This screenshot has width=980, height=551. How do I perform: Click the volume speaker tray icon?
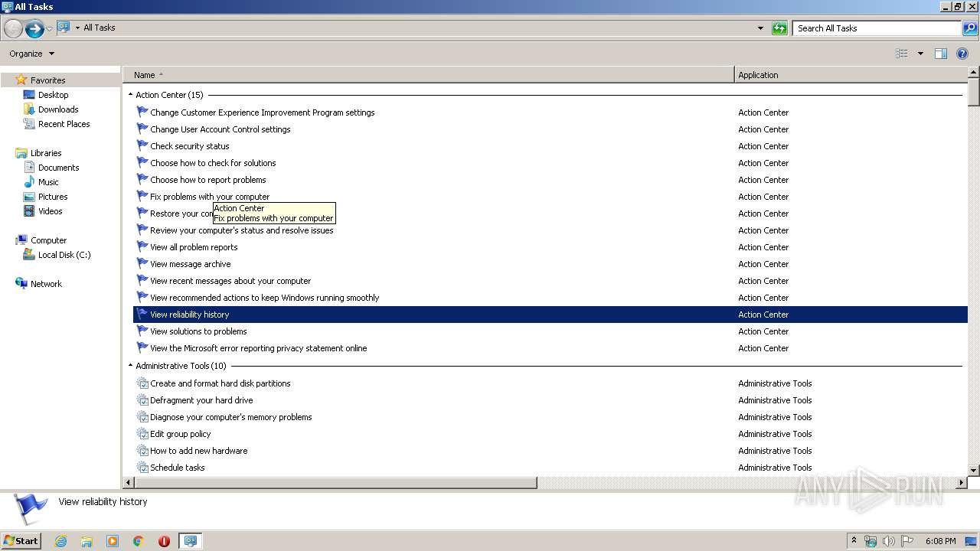point(888,541)
